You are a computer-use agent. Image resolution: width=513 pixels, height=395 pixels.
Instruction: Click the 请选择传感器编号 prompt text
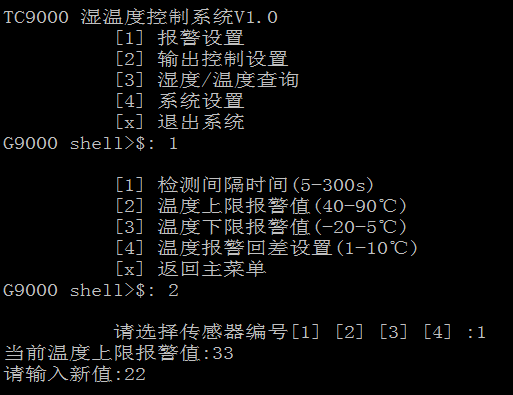point(201,332)
